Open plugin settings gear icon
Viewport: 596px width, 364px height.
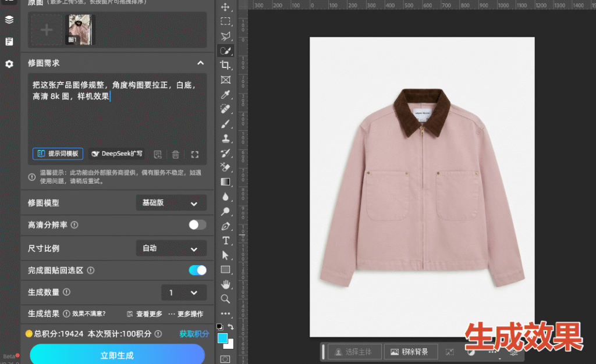pyautogui.click(x=9, y=64)
